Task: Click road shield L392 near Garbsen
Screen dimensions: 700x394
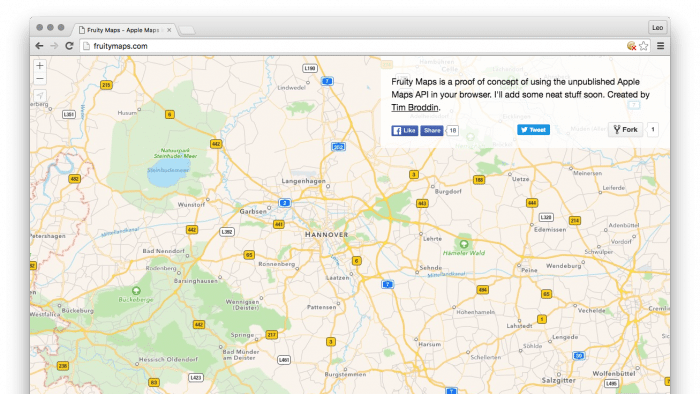Action: 227,232
